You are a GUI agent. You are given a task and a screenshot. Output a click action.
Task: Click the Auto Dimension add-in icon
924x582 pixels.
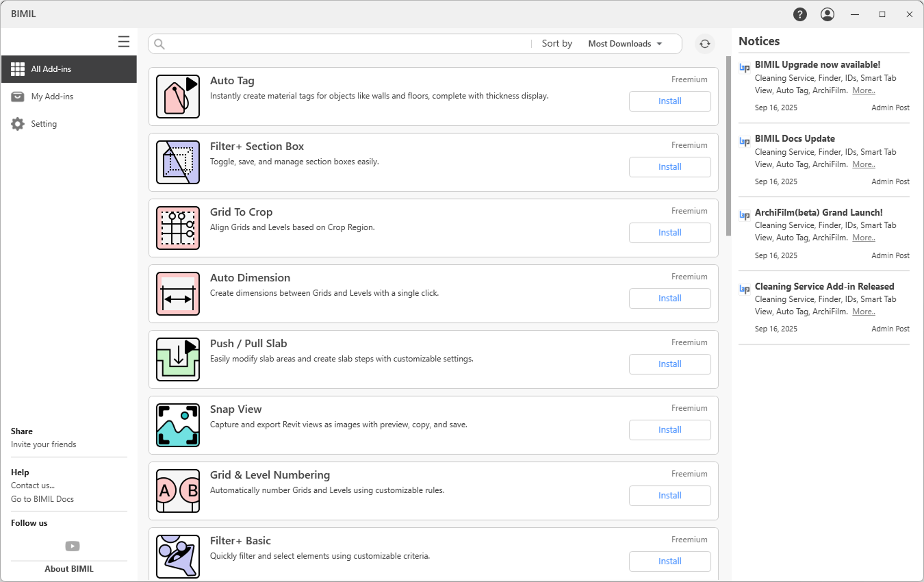pos(178,294)
